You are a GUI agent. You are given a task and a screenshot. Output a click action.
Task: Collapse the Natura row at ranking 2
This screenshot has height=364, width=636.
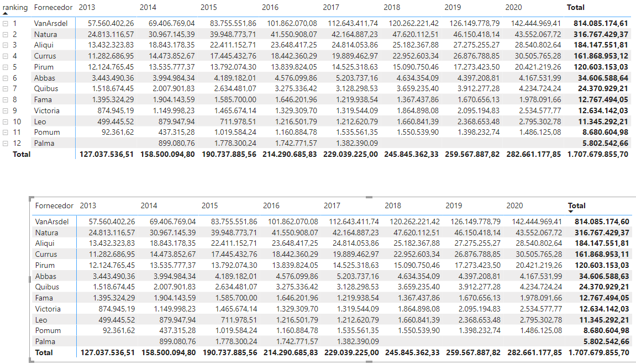(6, 34)
